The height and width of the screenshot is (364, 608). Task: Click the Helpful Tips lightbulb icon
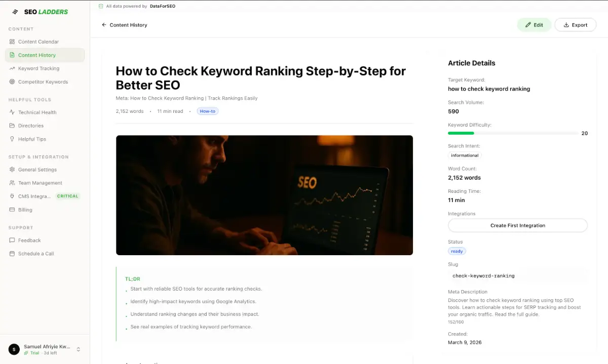[x=12, y=139]
